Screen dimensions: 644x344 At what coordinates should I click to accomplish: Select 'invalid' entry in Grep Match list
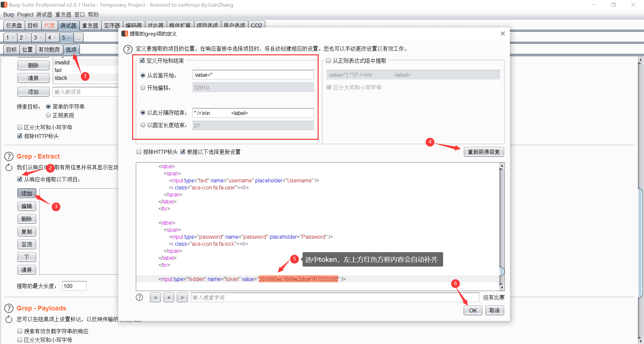pos(62,62)
